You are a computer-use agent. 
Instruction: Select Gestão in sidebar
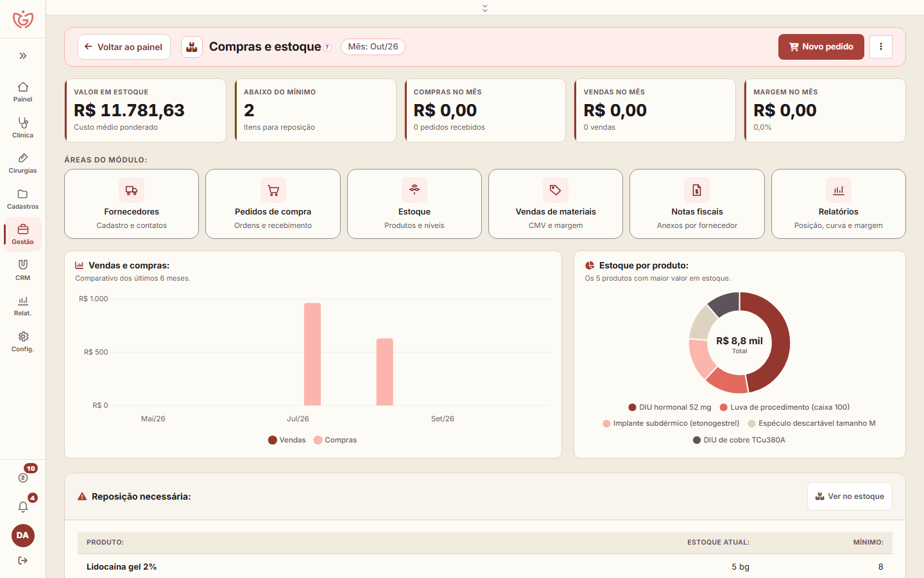pyautogui.click(x=23, y=234)
